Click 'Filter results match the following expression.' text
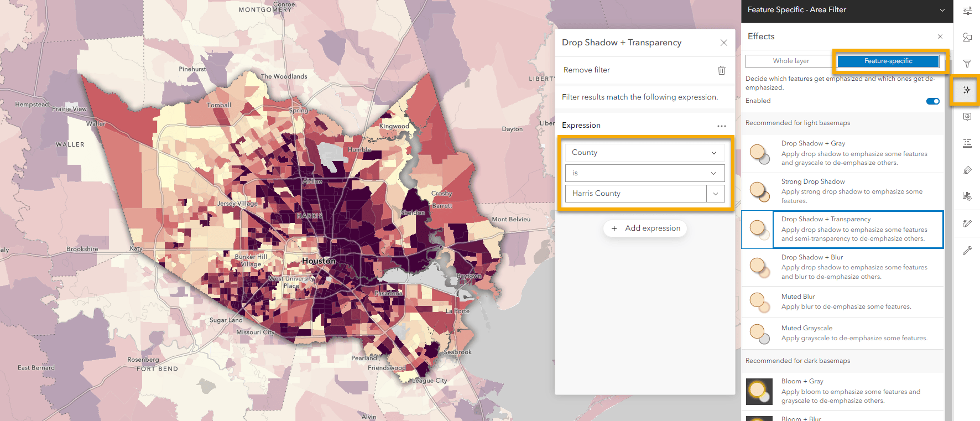The width and height of the screenshot is (980, 421). point(640,97)
